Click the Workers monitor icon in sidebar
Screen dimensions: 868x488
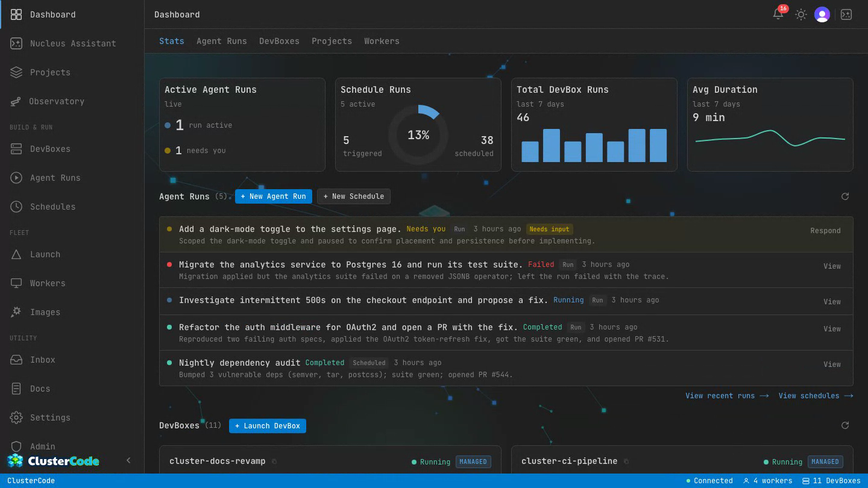pos(16,283)
